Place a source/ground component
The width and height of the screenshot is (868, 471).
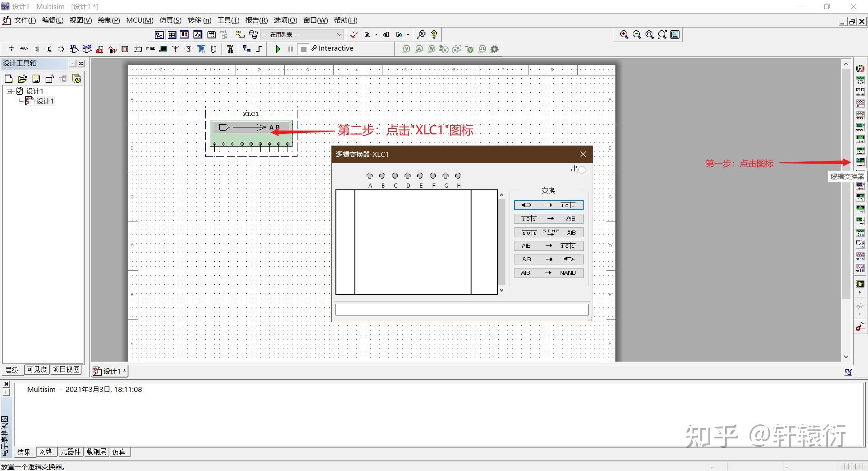click(11, 49)
